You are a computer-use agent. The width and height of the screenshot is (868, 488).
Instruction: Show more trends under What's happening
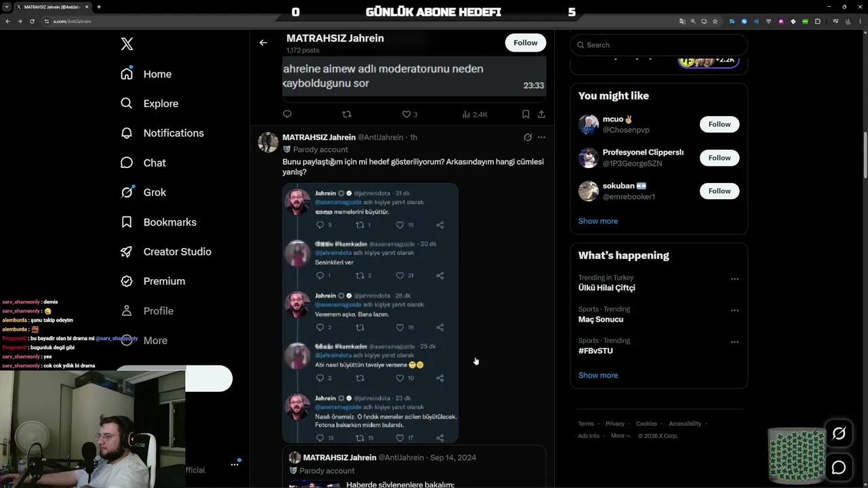598,375
